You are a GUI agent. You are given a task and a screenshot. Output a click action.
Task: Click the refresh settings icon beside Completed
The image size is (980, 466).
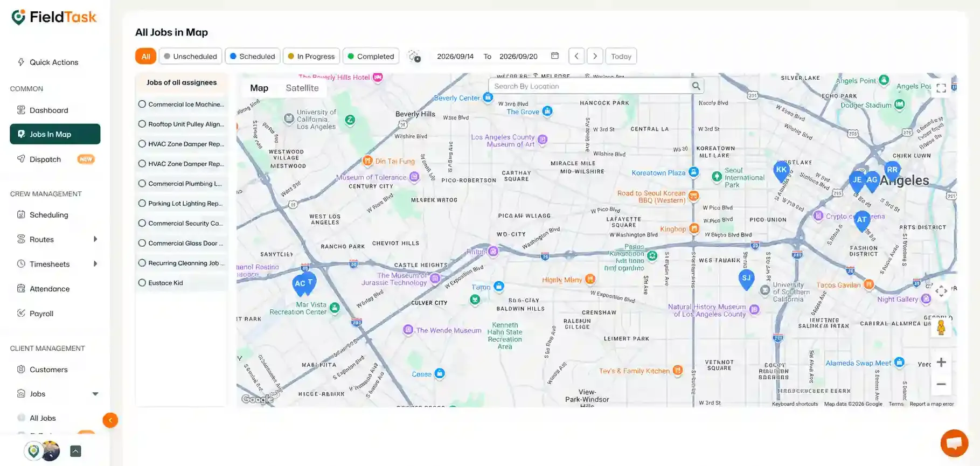click(414, 56)
